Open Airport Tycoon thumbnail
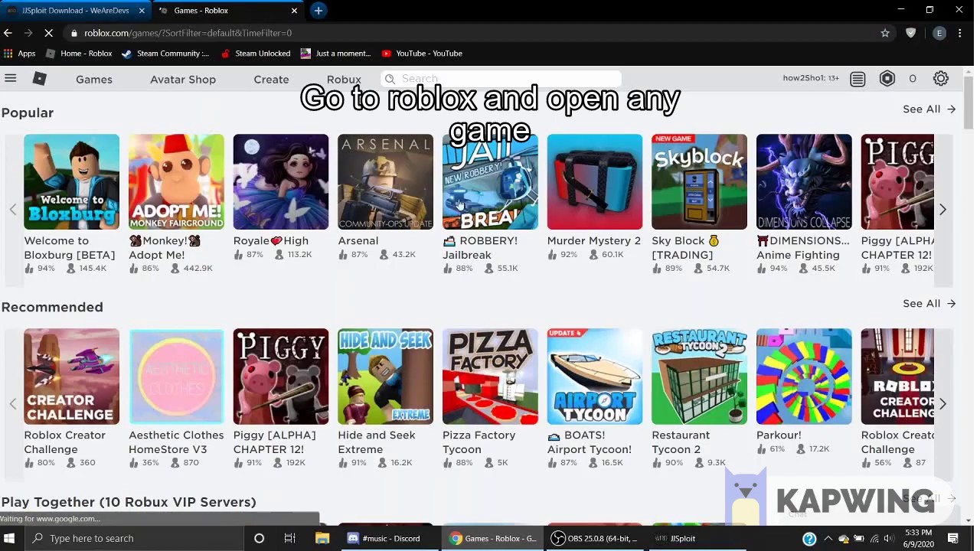This screenshot has height=551, width=980. click(595, 376)
